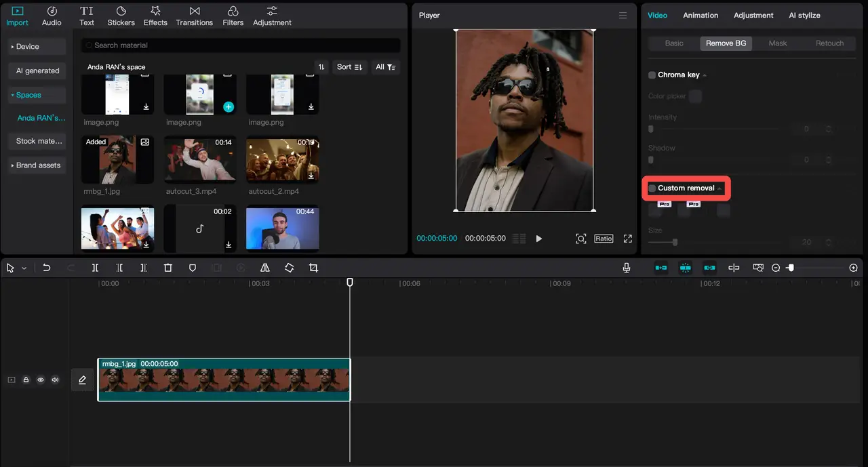Collapse the Spaces section
This screenshot has width=868, height=467.
pos(37,95)
